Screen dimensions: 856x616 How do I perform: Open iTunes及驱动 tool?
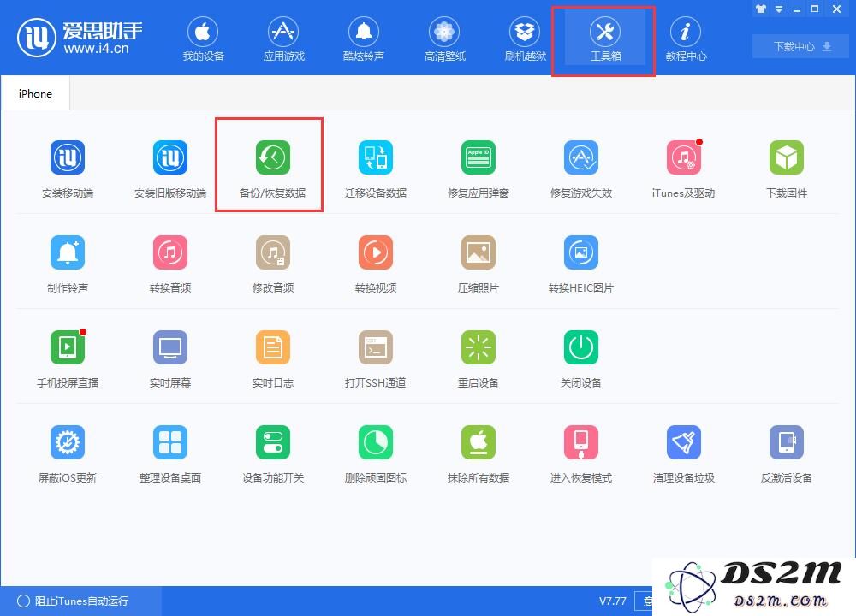[683, 169]
